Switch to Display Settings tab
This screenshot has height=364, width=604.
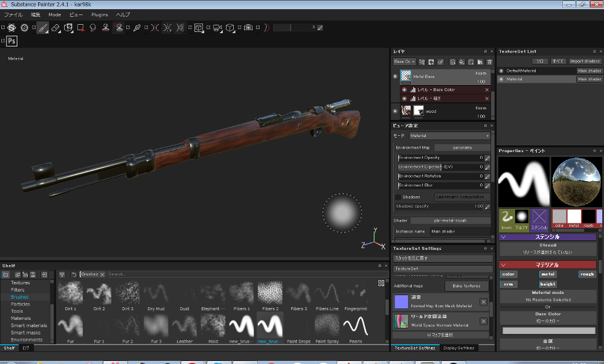[458, 348]
